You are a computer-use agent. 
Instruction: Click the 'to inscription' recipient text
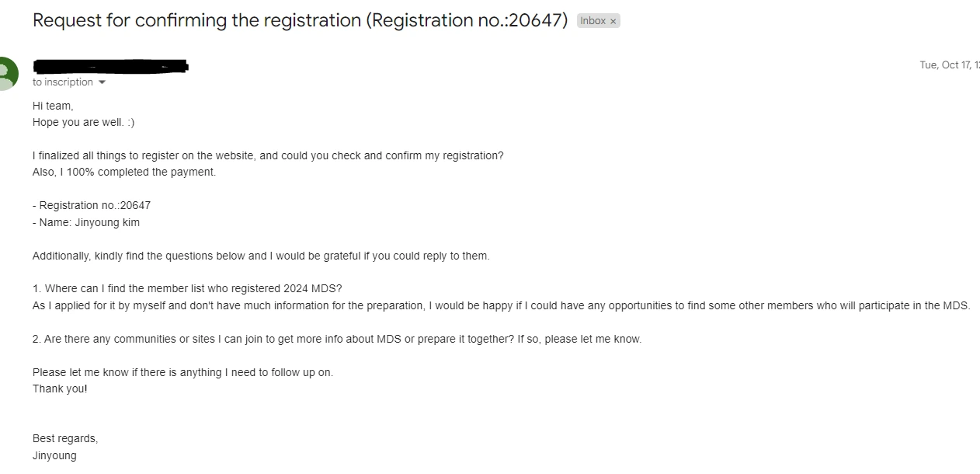pyautogui.click(x=63, y=82)
